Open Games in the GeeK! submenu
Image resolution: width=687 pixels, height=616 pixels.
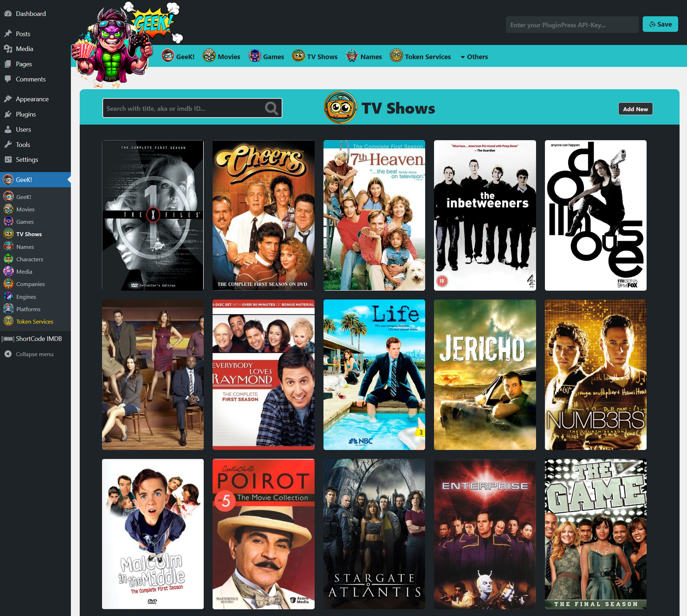[25, 222]
